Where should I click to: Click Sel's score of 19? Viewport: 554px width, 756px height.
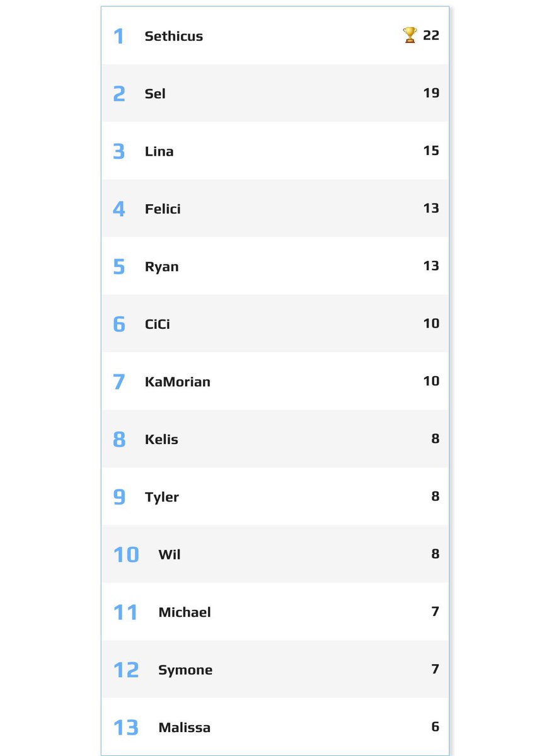click(x=431, y=93)
